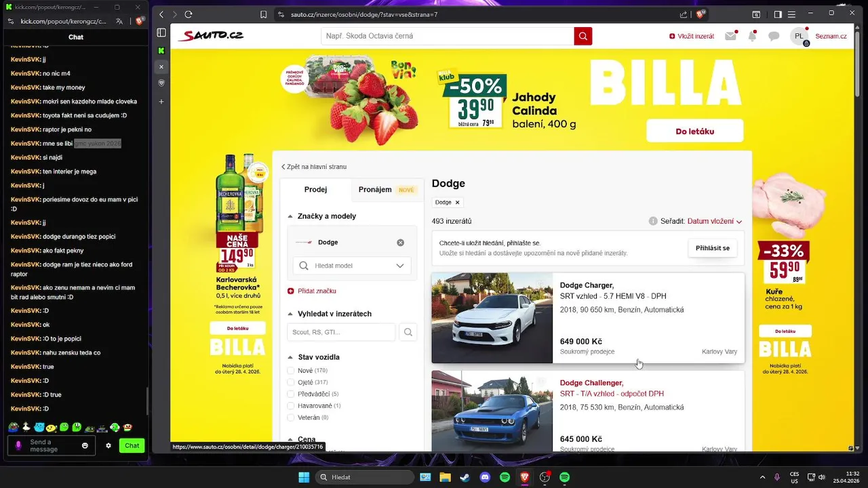Screen dimensions: 868x488
Task: Click the taskbar clock showing 11:32
Action: pos(846,477)
